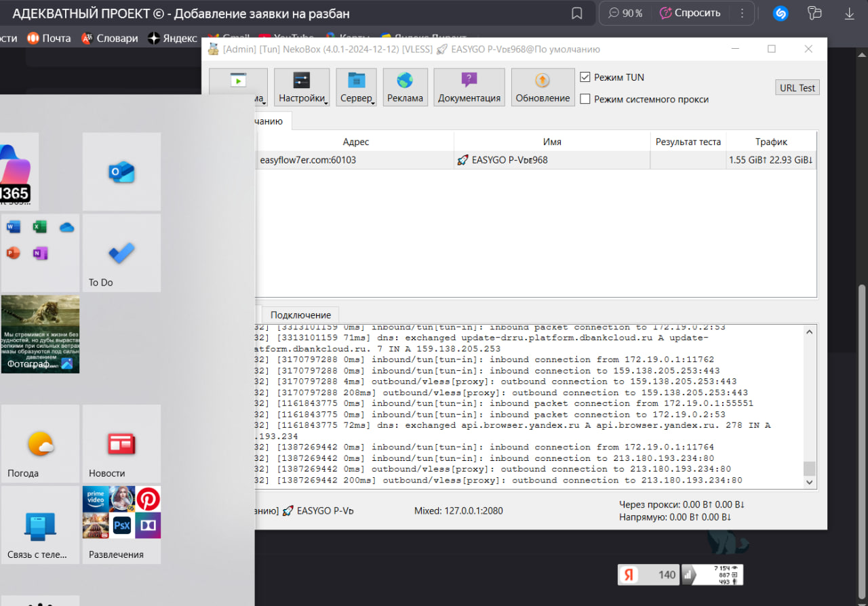Open the Погода weather tile
The height and width of the screenshot is (606, 868).
pyautogui.click(x=40, y=444)
